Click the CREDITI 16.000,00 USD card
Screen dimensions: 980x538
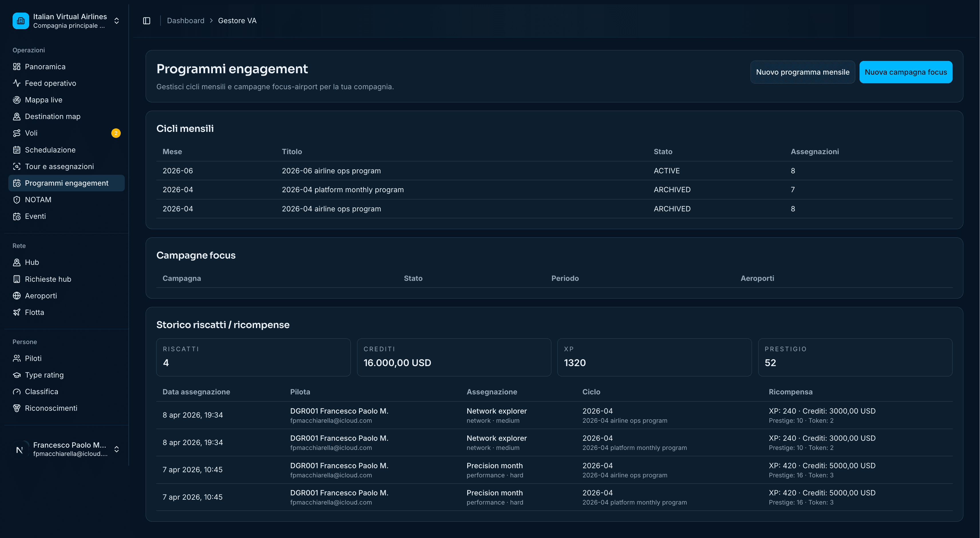[454, 358]
